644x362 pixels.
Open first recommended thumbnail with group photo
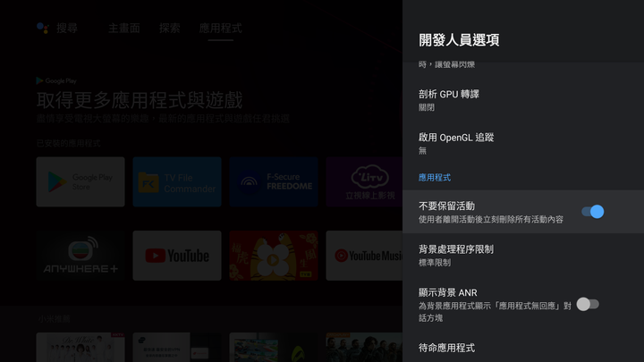click(x=80, y=347)
